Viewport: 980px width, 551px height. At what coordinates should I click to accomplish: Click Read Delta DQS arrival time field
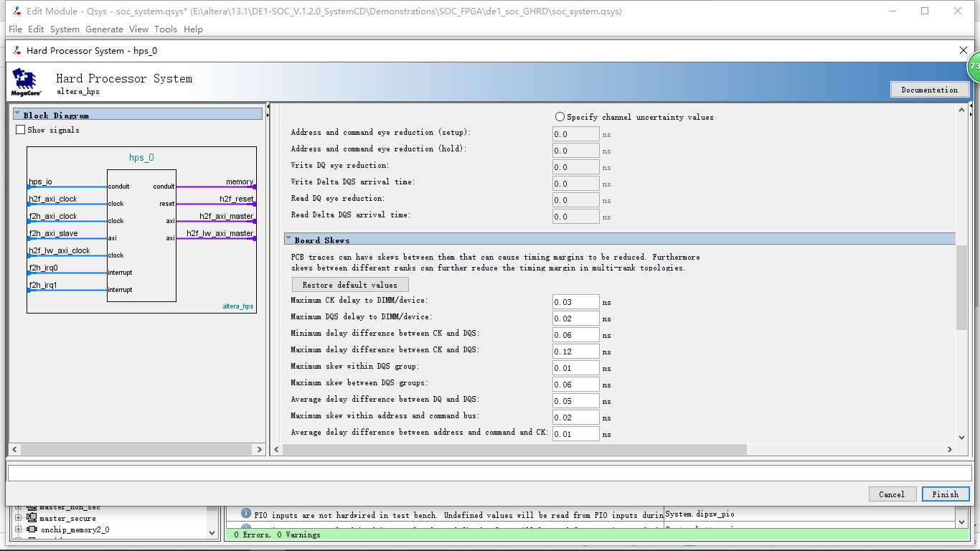click(575, 217)
